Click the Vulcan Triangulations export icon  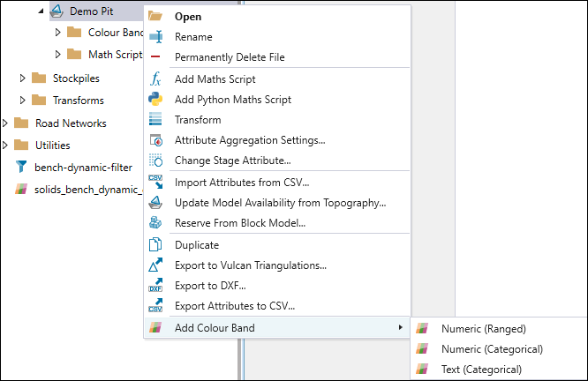click(155, 265)
